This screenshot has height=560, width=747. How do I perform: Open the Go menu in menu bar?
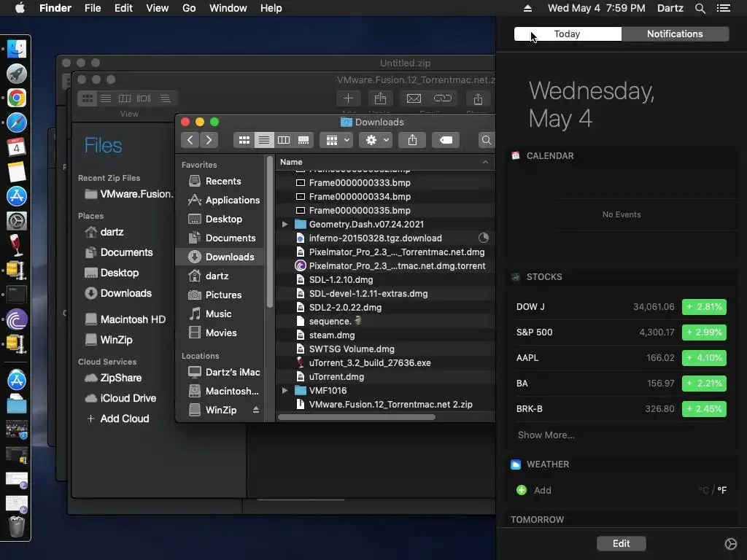pyautogui.click(x=189, y=8)
